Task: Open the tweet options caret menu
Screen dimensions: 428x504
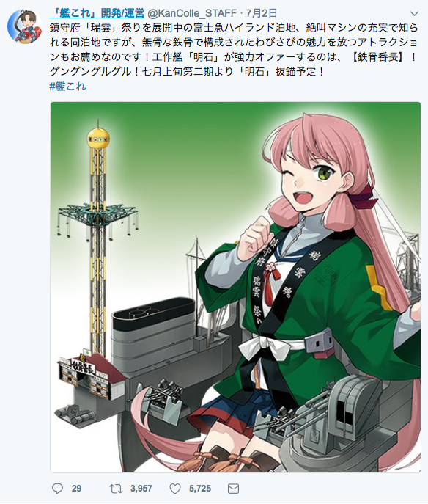Action: tap(415, 13)
